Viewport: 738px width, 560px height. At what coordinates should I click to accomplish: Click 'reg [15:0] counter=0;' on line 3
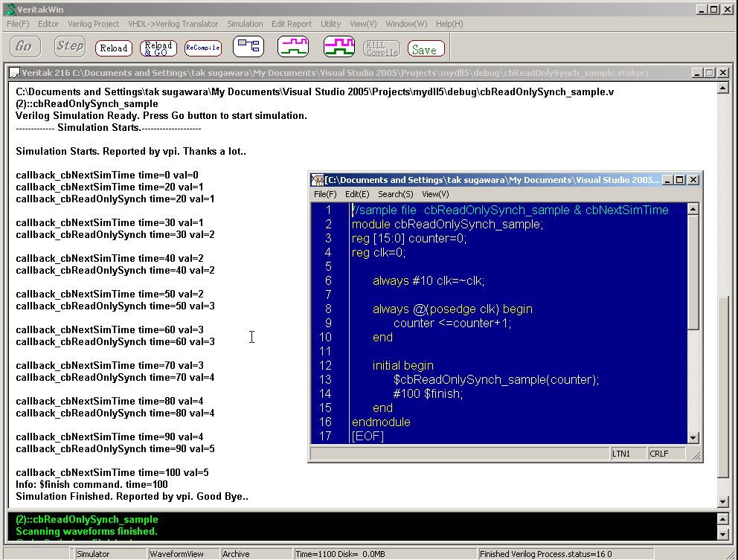[x=409, y=238]
